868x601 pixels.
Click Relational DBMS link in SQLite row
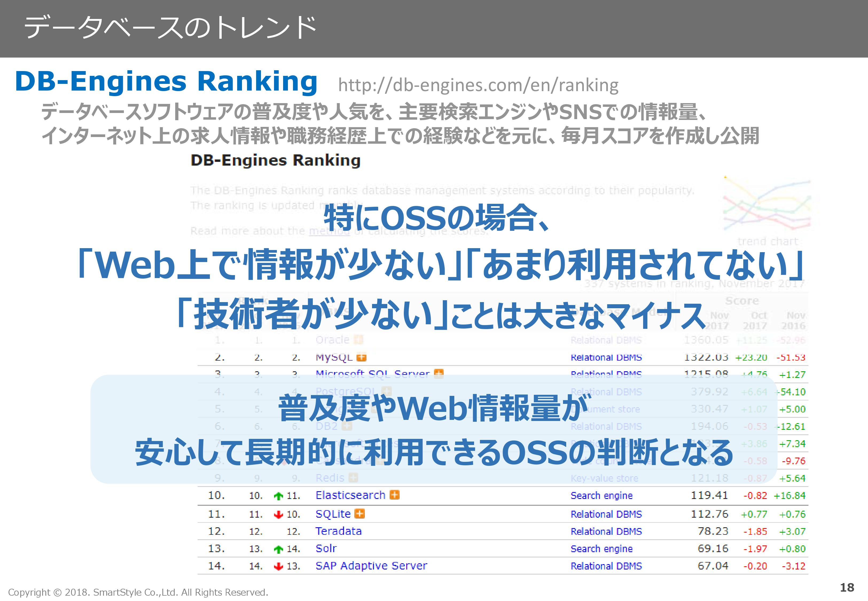[x=606, y=514]
